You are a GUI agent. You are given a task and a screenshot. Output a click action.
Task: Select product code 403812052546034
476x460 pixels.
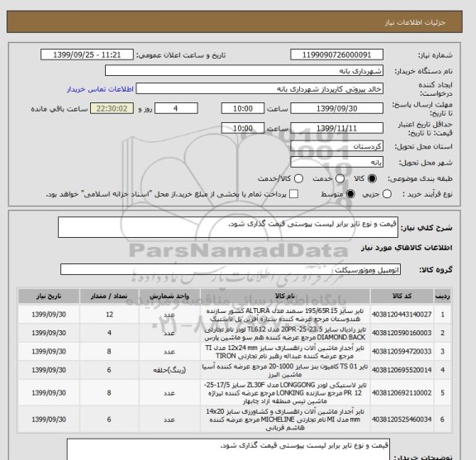(x=402, y=420)
